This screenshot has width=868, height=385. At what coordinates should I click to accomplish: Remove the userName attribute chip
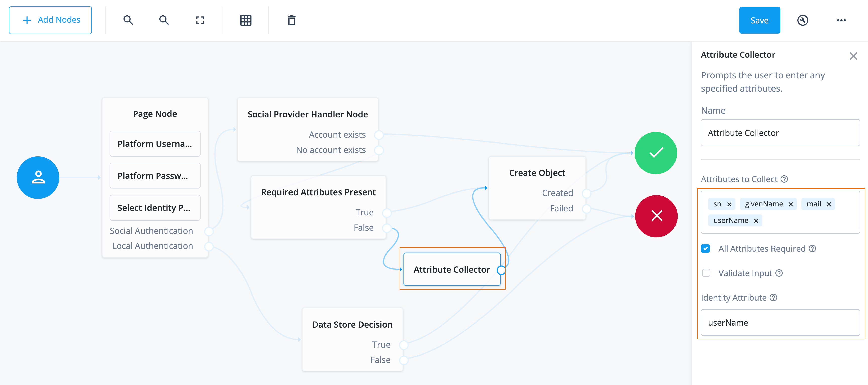coord(756,220)
